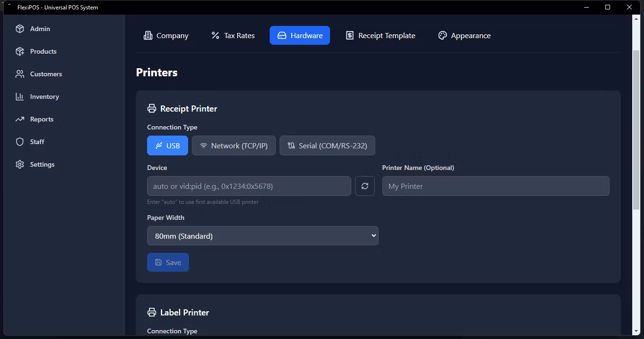Choose Serial (COM/RS-232) connection type
Viewport: 644px width, 339px height.
pos(327,145)
